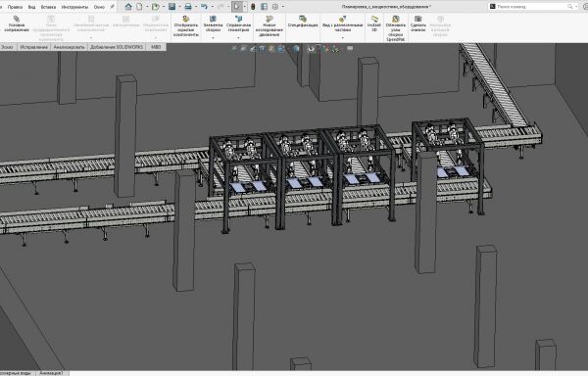588x376 pixels.
Task: Open a file with the Open icon
Action: (155, 7)
